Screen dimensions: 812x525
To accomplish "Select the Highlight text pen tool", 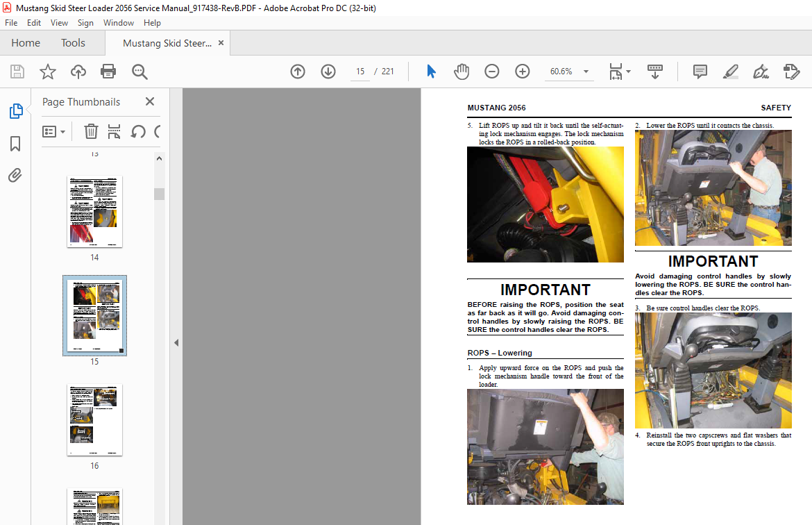I will [x=731, y=72].
